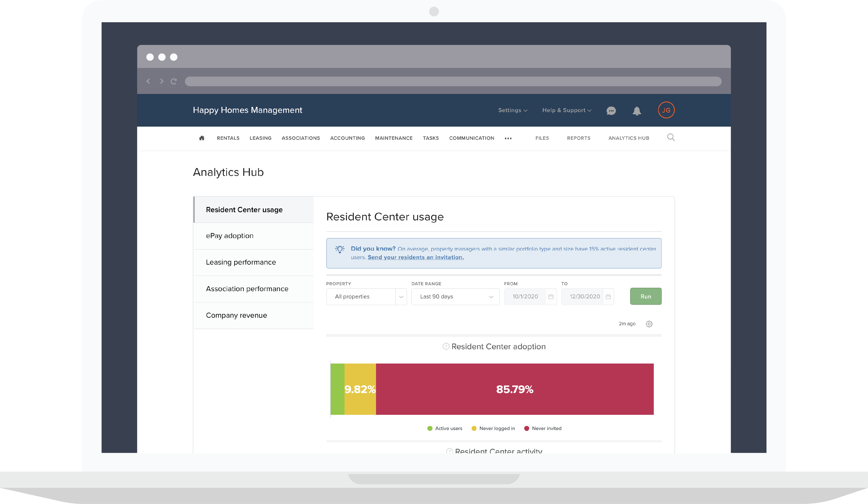The width and height of the screenshot is (868, 504).
Task: Click the Happy Homes Management title
Action: [x=247, y=110]
